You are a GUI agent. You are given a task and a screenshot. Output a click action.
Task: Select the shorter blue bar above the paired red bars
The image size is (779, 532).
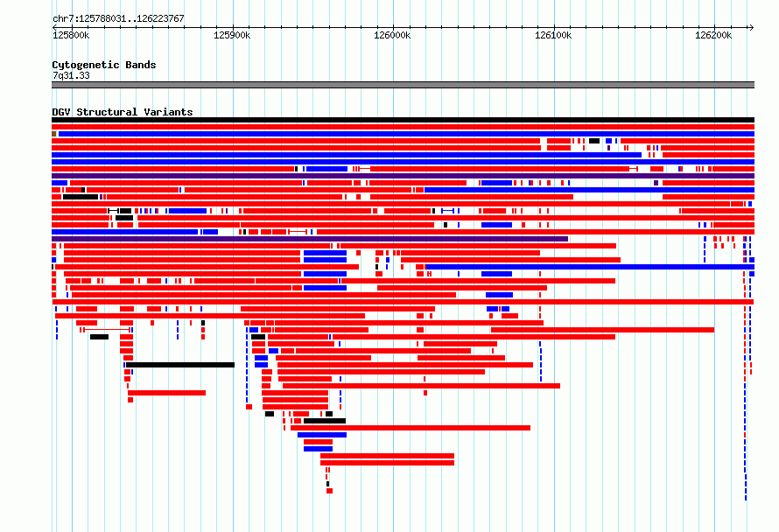pyautogui.click(x=318, y=449)
